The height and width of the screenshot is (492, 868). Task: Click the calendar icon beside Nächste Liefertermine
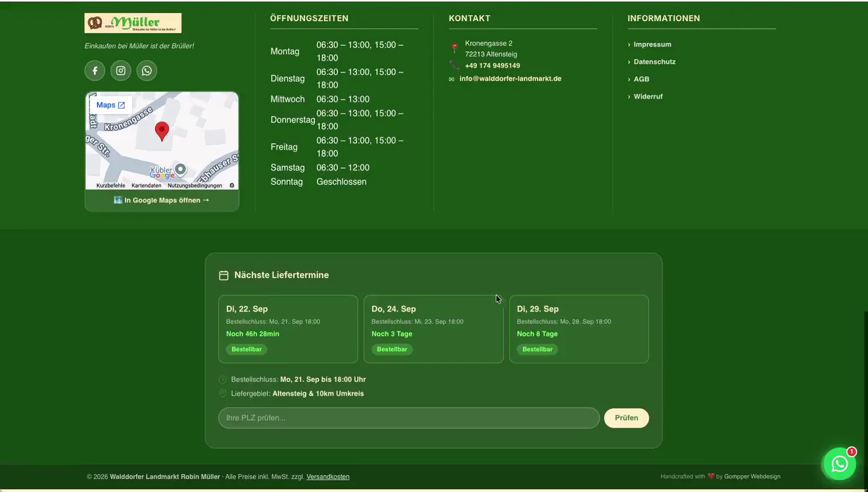[x=224, y=275]
